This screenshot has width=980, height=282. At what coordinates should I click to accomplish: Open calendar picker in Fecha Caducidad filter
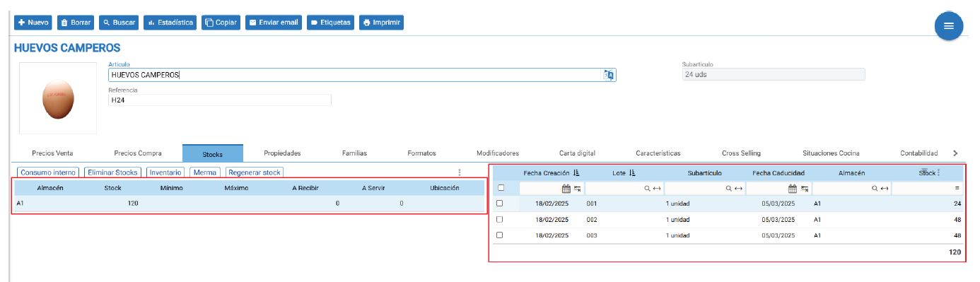pyautogui.click(x=793, y=189)
